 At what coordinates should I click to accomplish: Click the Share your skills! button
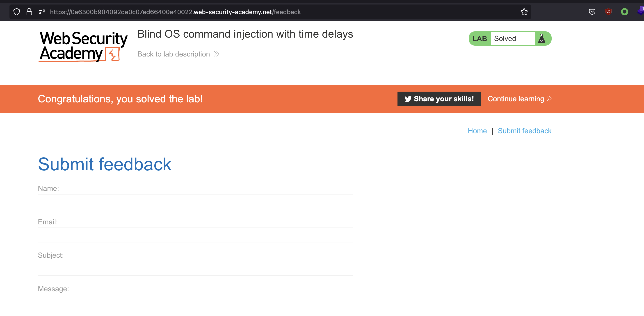click(439, 99)
